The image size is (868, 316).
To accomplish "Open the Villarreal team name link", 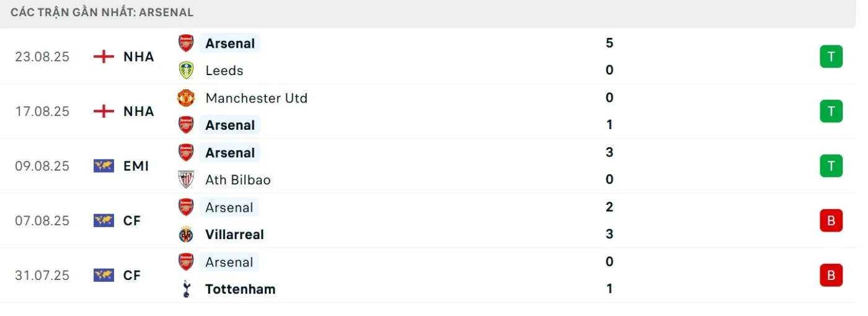I will [x=234, y=235].
